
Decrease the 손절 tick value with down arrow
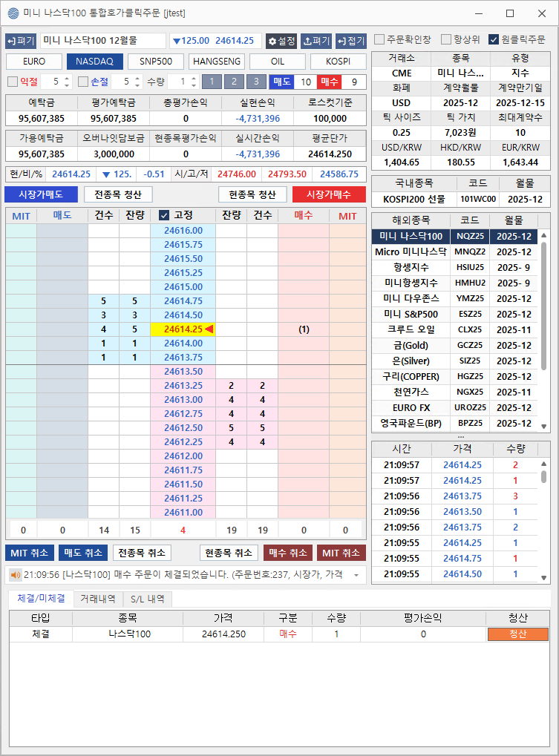pyautogui.click(x=137, y=85)
